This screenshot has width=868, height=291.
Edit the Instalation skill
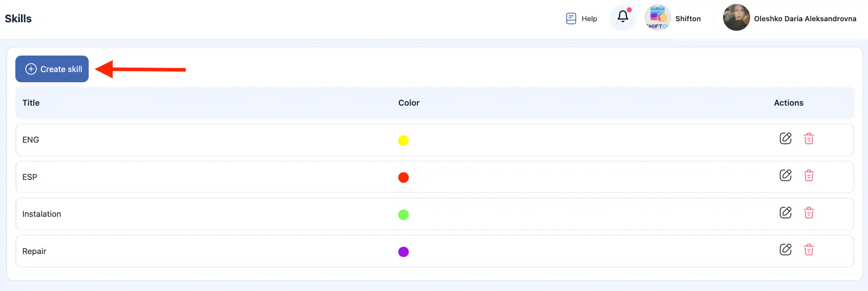point(786,213)
